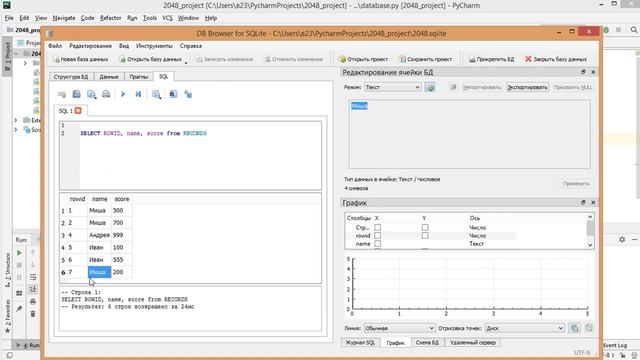Open the Вид menu
The image size is (640, 360).
[x=124, y=46]
